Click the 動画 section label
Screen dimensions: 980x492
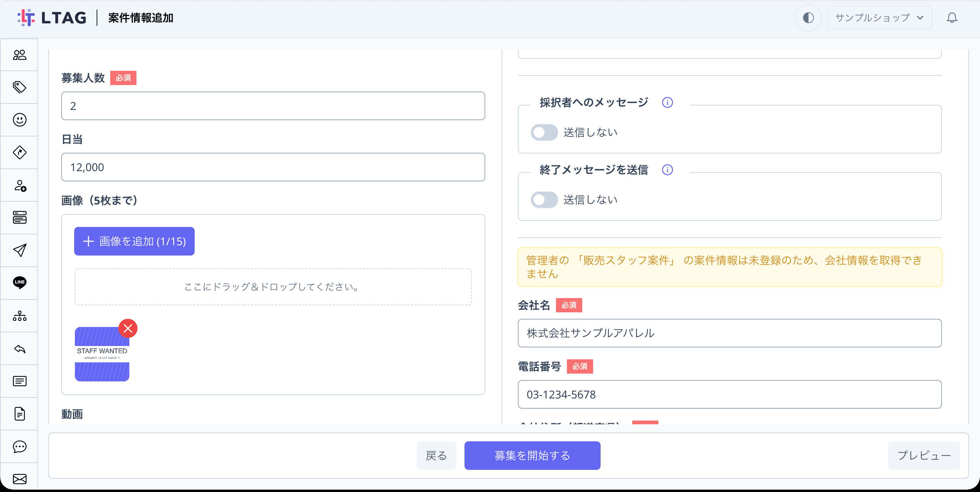tap(72, 414)
